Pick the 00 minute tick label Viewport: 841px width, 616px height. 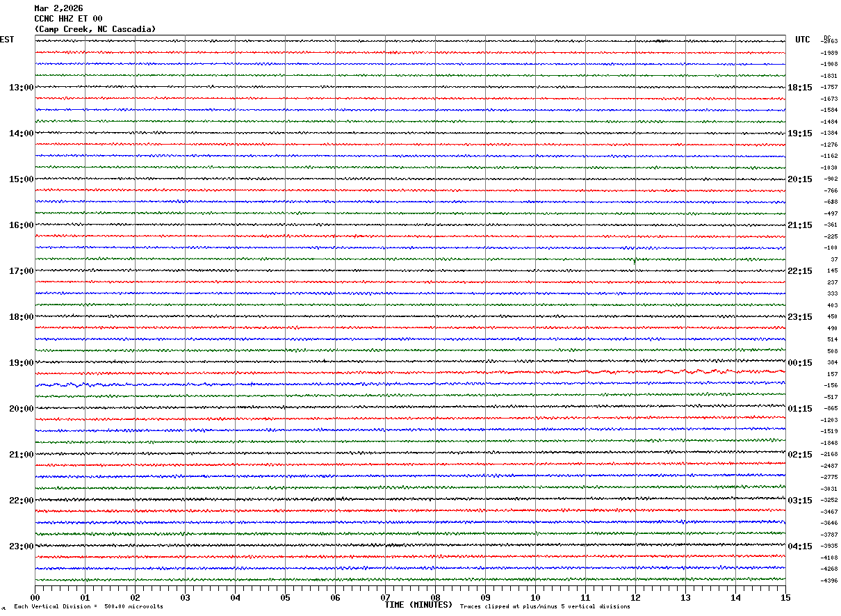(35, 598)
